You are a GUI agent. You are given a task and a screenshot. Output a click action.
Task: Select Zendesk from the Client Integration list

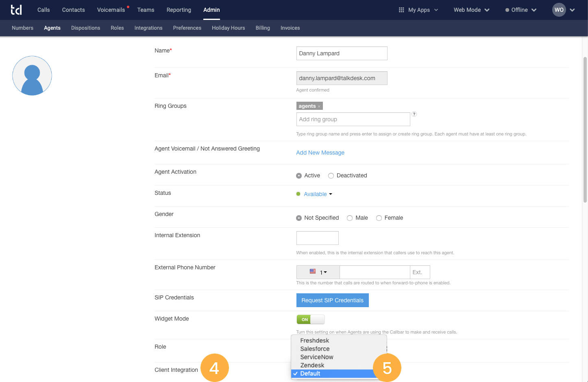312,365
